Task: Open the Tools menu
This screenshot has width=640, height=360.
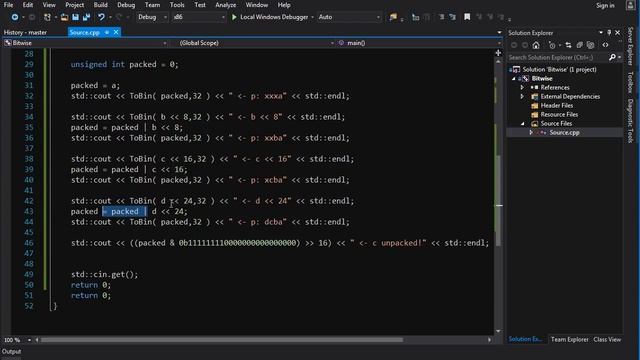Action: 177,5
